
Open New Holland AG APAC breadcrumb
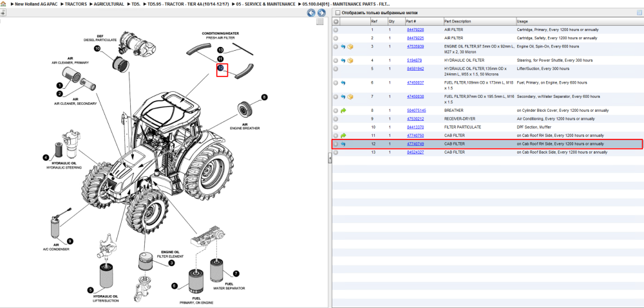(35, 4)
